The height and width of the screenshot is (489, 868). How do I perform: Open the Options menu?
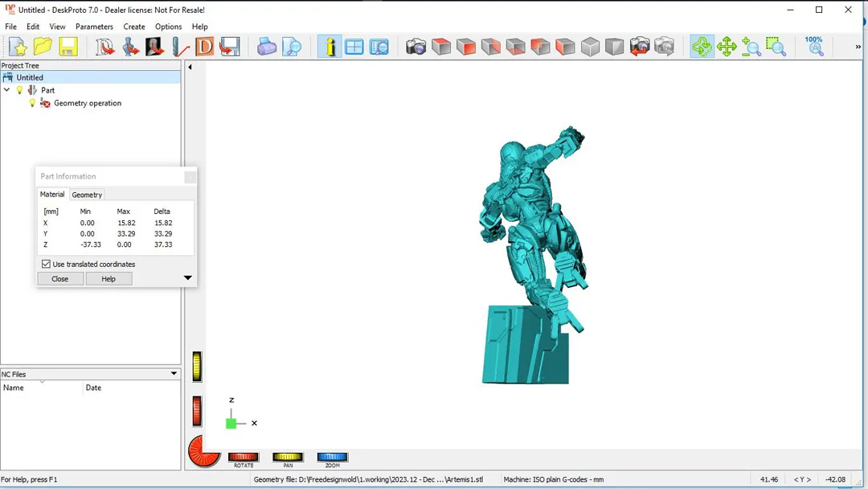pos(168,27)
